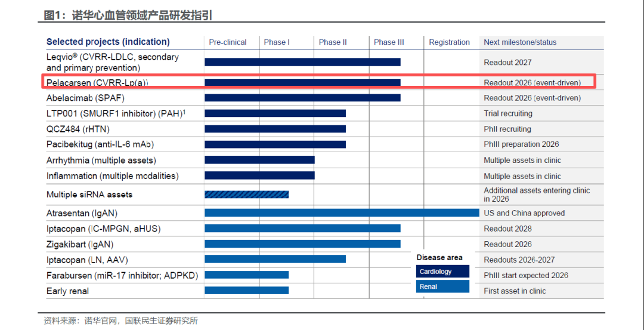Screen dimensions: 644x330
Task: Click the Atrasentan (IgAN) full-length progress bar
Action: click(x=342, y=213)
